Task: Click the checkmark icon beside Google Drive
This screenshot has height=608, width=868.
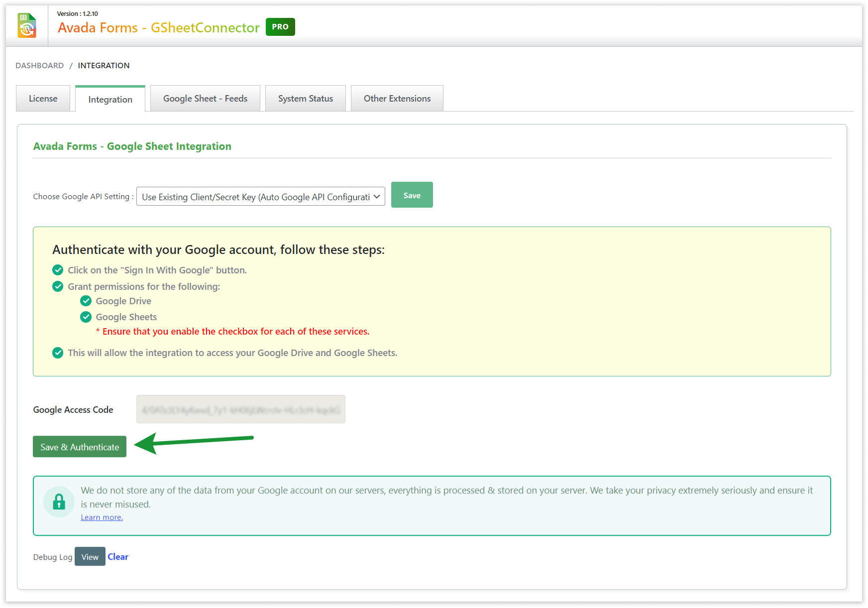Action: click(x=86, y=301)
